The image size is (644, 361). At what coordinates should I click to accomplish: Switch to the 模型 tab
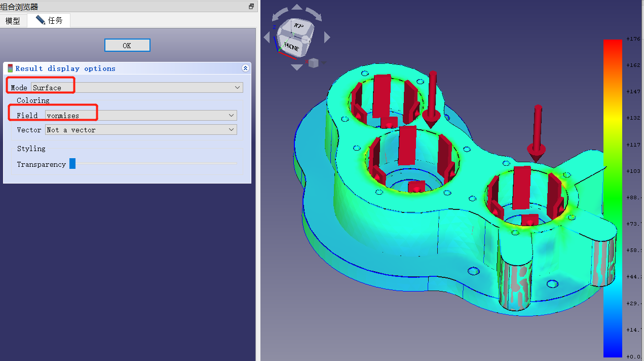pyautogui.click(x=14, y=21)
